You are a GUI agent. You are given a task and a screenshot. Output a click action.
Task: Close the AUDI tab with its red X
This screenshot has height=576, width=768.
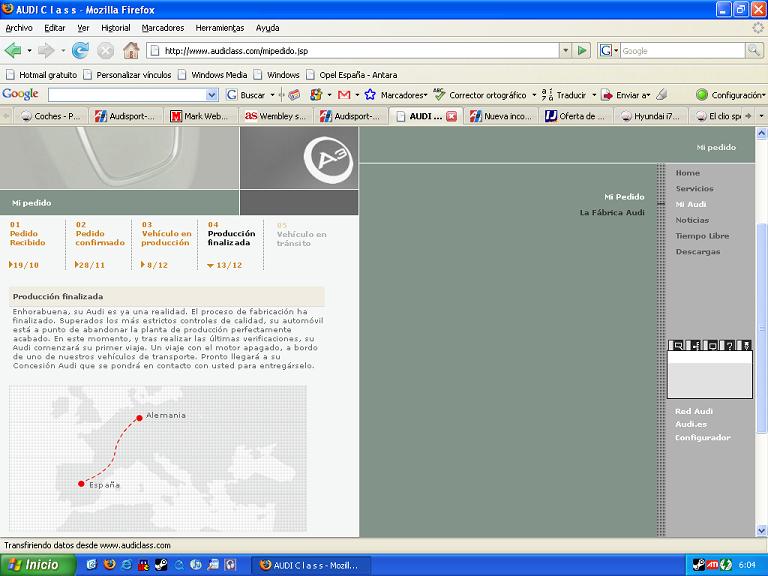[x=452, y=117]
